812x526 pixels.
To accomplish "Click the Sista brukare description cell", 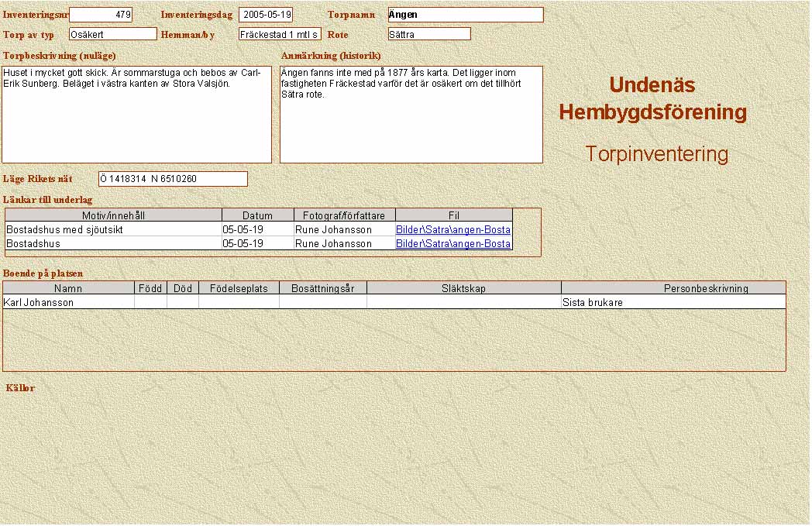I will point(673,303).
